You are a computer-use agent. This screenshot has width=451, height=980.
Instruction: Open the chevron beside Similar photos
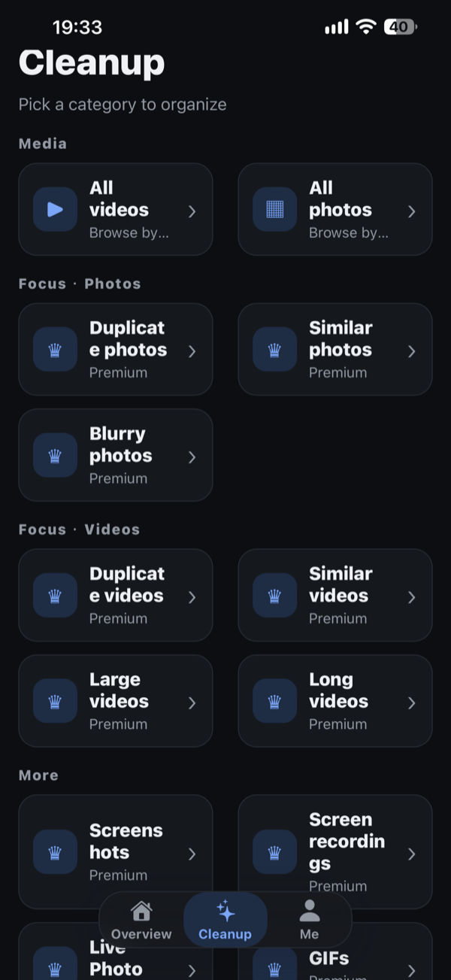click(411, 351)
